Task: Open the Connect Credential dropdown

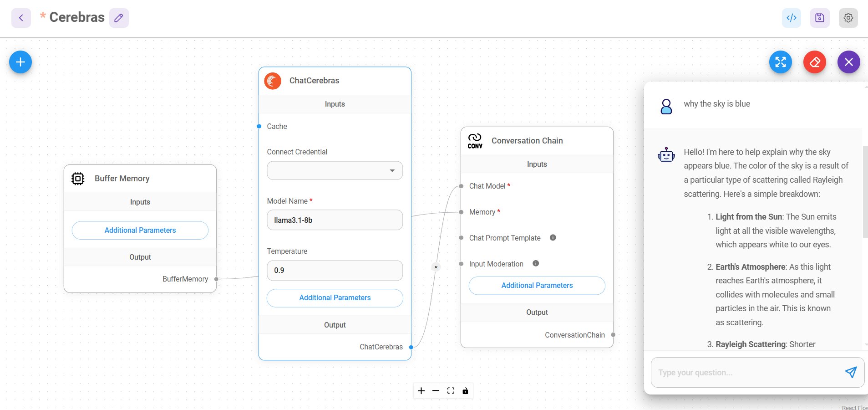Action: [335, 170]
